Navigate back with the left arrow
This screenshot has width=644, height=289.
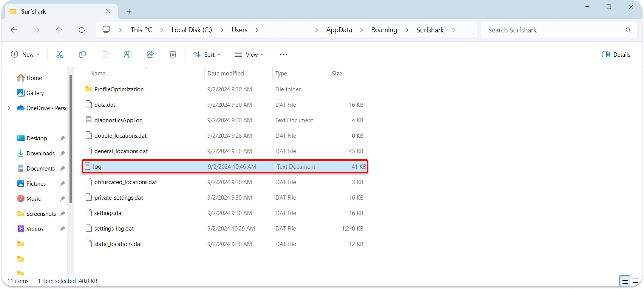(14, 30)
